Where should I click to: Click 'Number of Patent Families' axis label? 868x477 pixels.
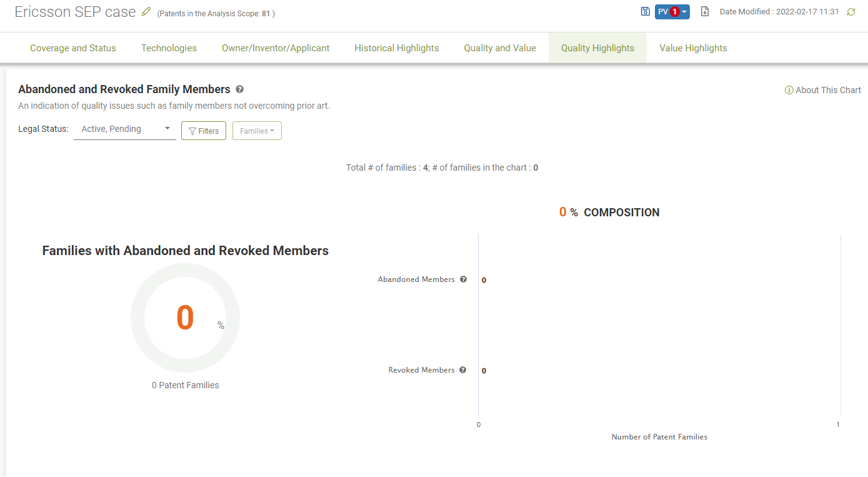click(x=659, y=437)
